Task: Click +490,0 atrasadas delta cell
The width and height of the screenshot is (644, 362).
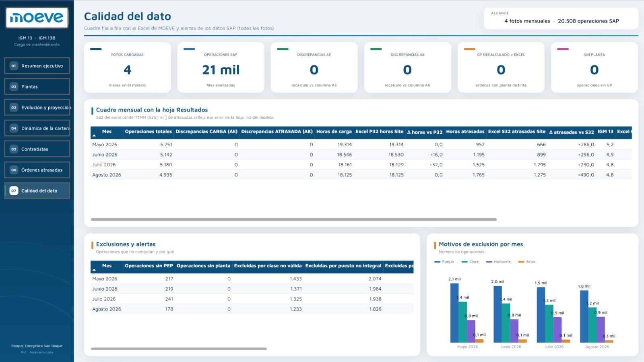Action: (586, 175)
